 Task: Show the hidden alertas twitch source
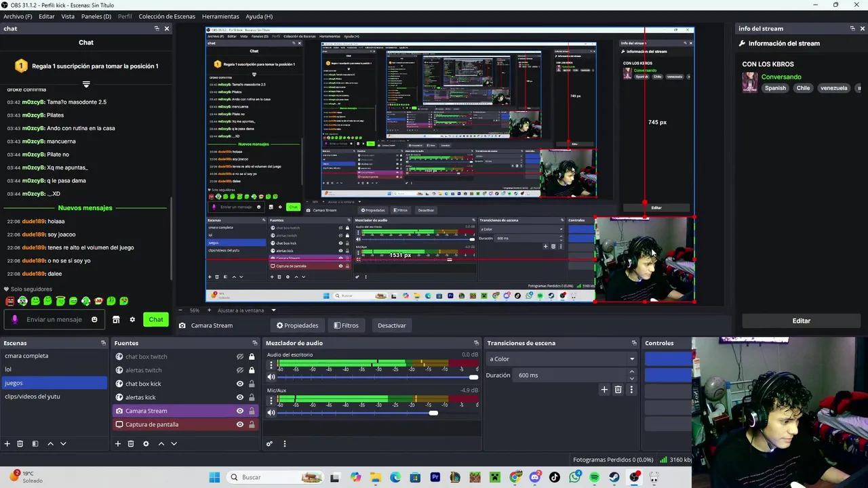click(239, 370)
